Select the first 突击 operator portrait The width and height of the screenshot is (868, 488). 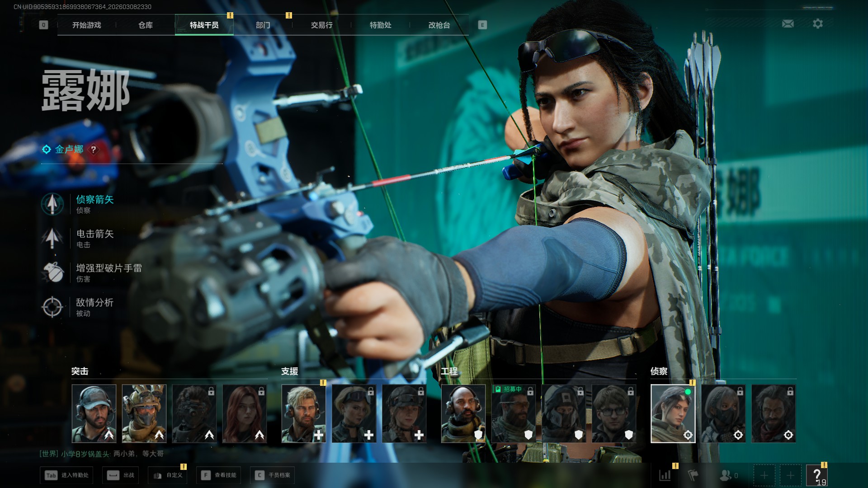(x=94, y=413)
